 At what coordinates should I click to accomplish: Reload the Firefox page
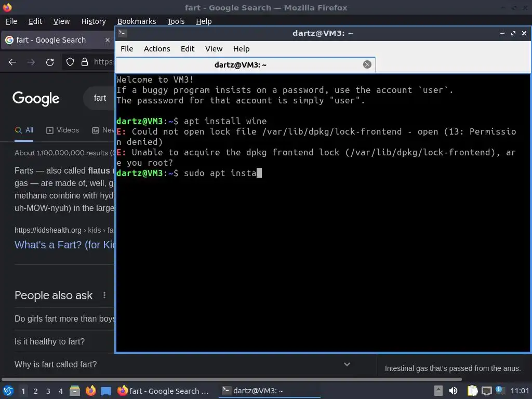point(50,62)
